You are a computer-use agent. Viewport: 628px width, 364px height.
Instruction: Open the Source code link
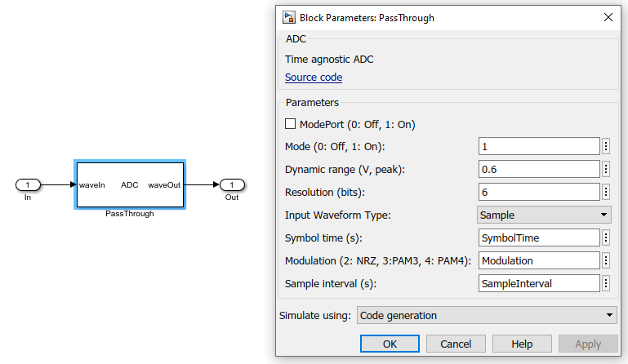coord(314,78)
